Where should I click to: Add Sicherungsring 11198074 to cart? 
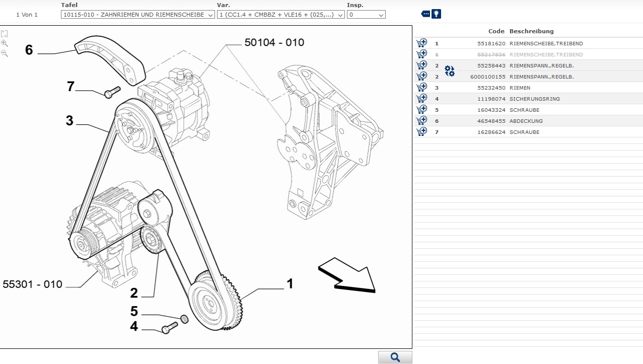(x=421, y=99)
